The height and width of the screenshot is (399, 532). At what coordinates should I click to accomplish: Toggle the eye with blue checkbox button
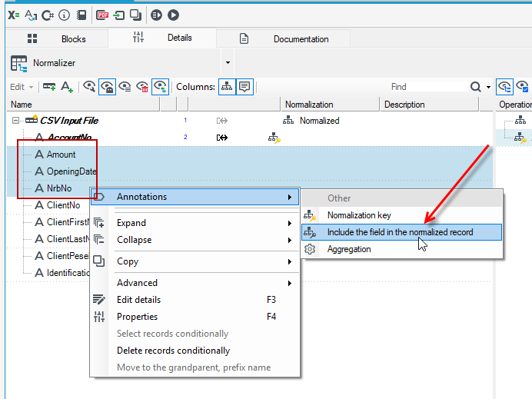coord(522,87)
